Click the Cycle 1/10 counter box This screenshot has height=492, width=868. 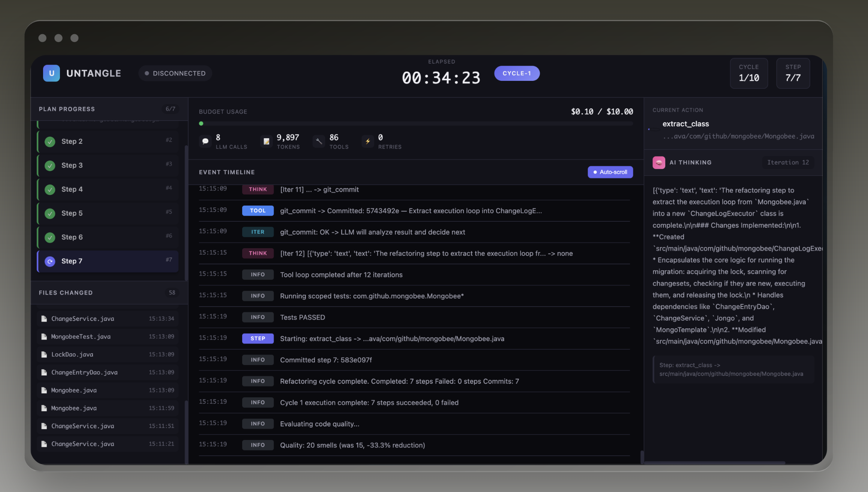[x=748, y=73]
